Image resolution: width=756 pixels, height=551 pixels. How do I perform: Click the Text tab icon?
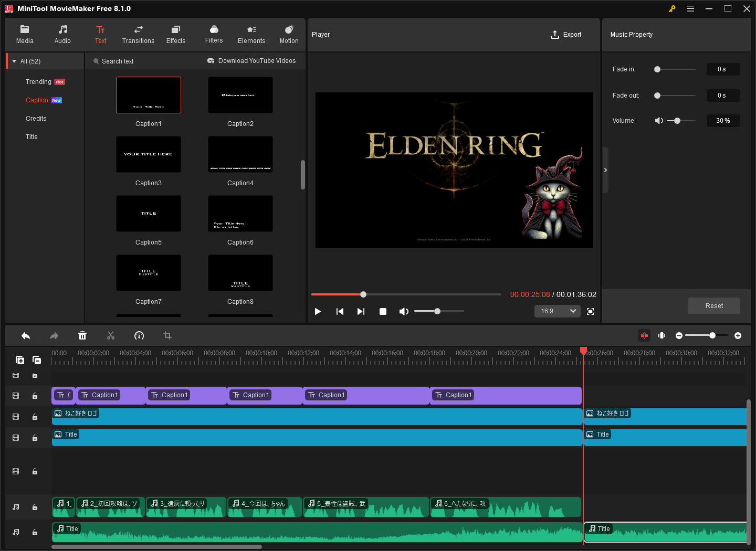(x=100, y=30)
